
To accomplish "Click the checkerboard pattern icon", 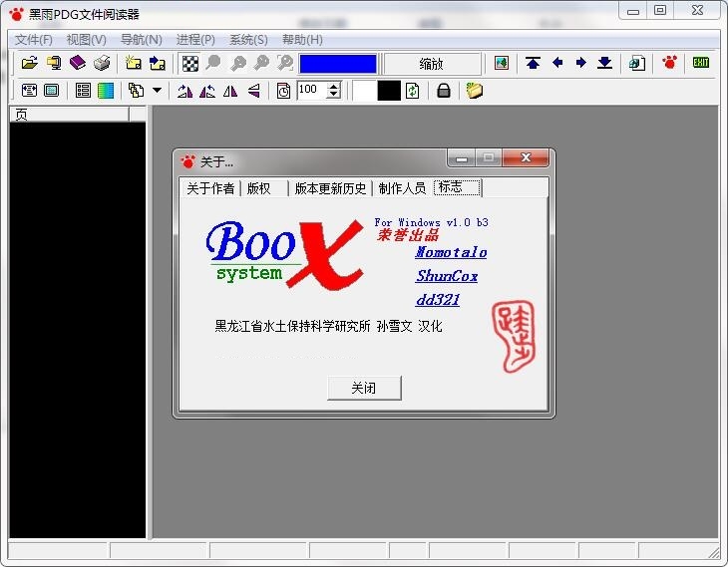I will coord(189,63).
